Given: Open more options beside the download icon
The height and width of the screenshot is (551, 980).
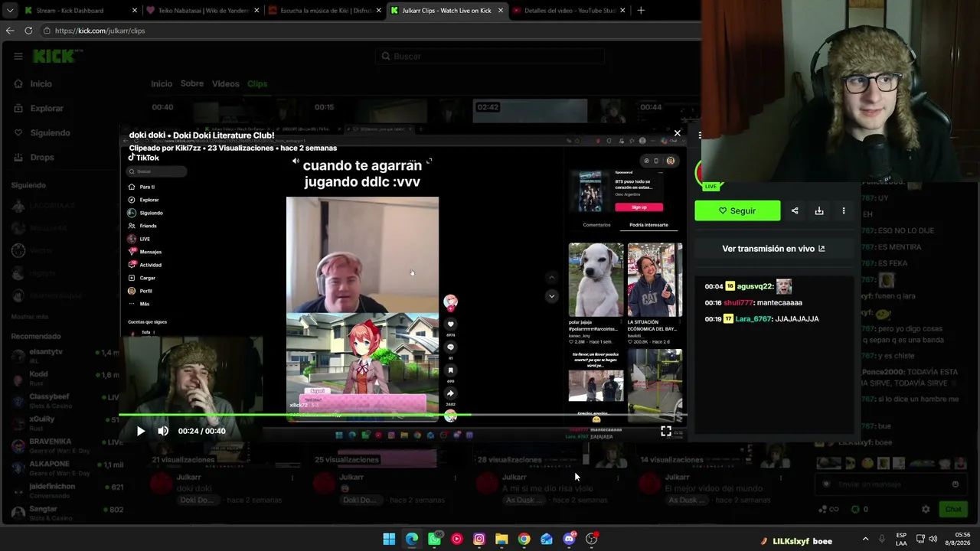Looking at the screenshot, I should point(844,210).
